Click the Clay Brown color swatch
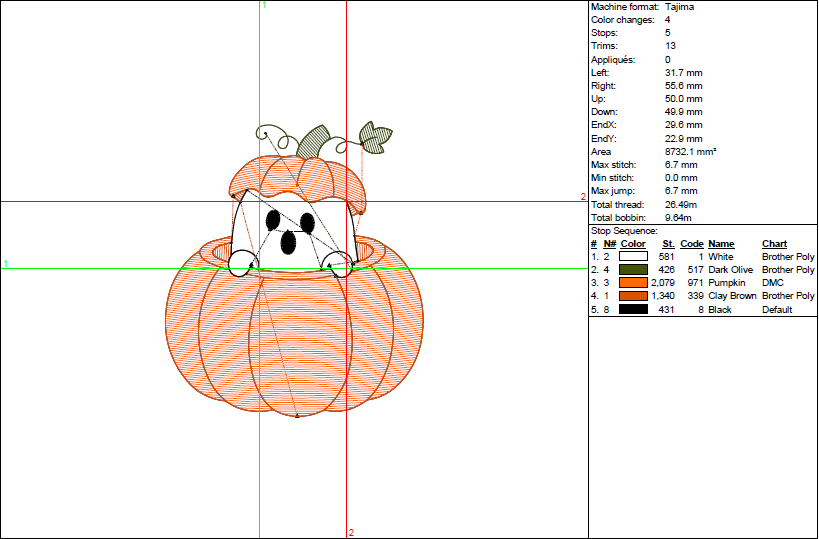 (x=633, y=296)
